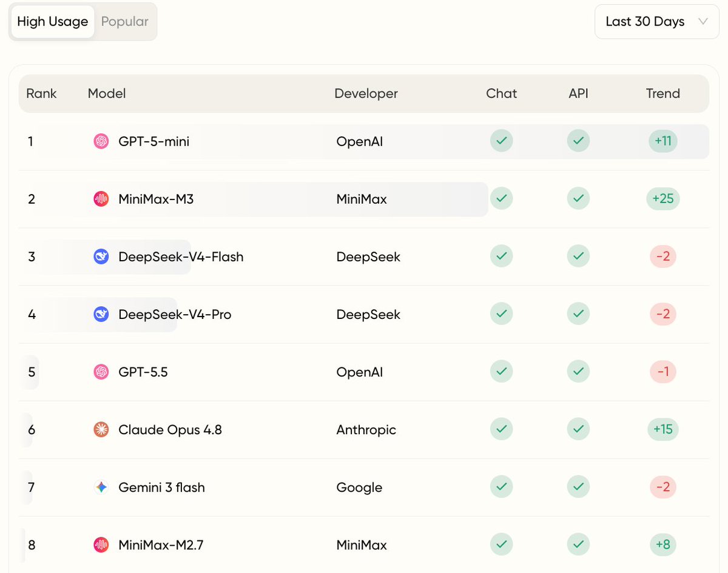Click the API column header
The image size is (728, 573).
(x=578, y=93)
